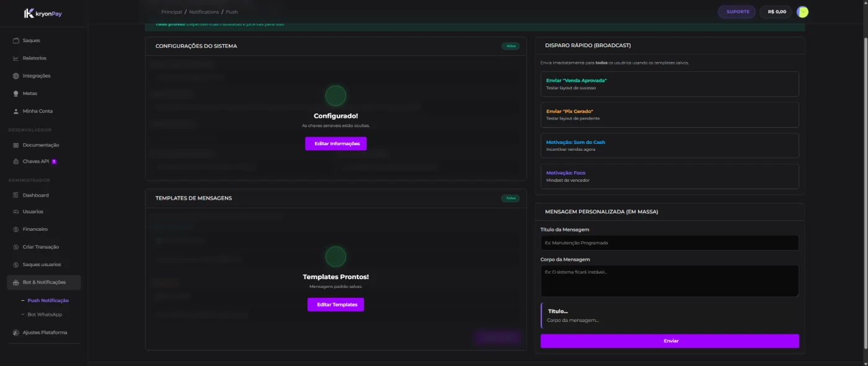Send the "Venda Aprovada" broadcast

pos(670,84)
